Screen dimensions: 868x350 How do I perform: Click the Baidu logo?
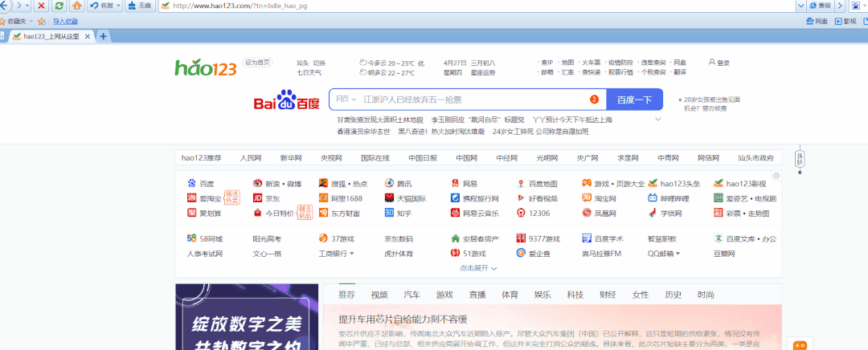coord(287,100)
